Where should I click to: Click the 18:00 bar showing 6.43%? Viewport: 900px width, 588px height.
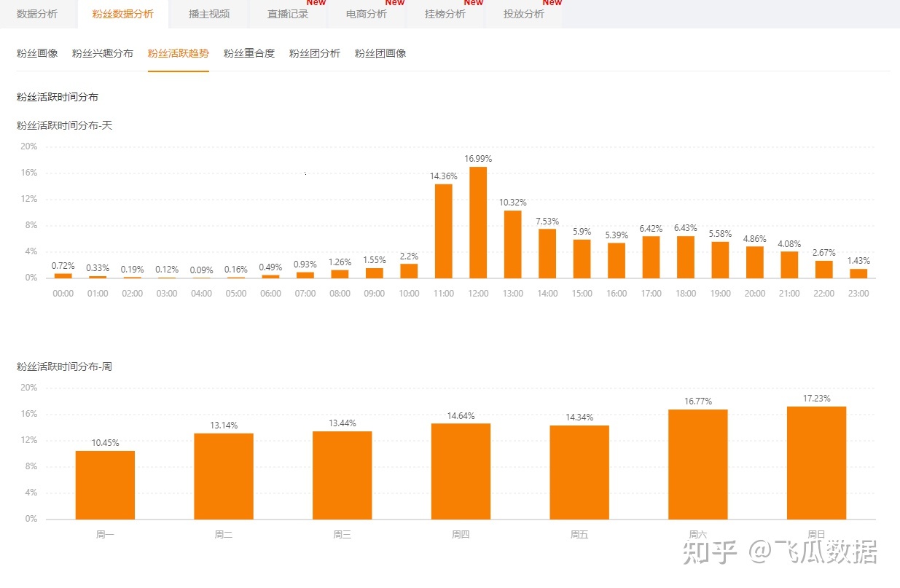686,257
